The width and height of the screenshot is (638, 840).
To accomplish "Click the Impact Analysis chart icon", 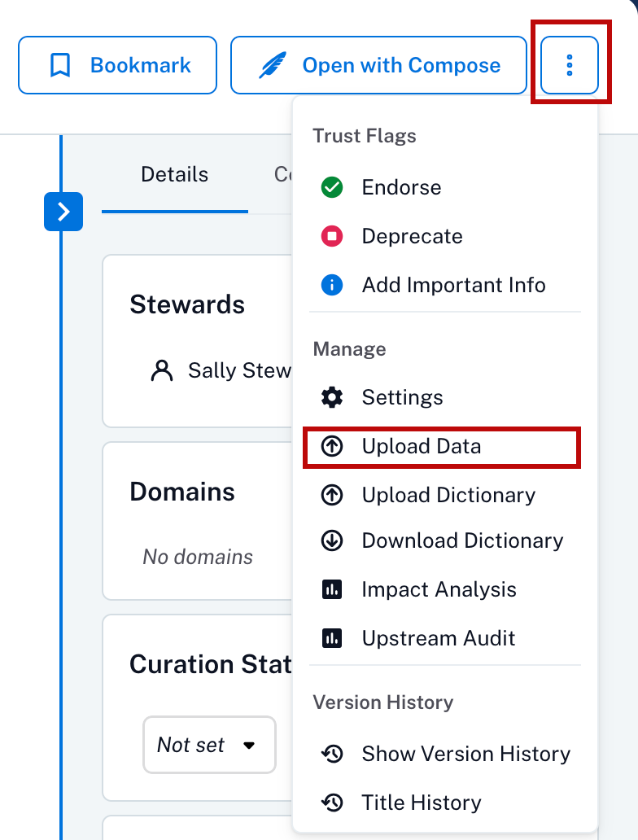I will (x=331, y=590).
